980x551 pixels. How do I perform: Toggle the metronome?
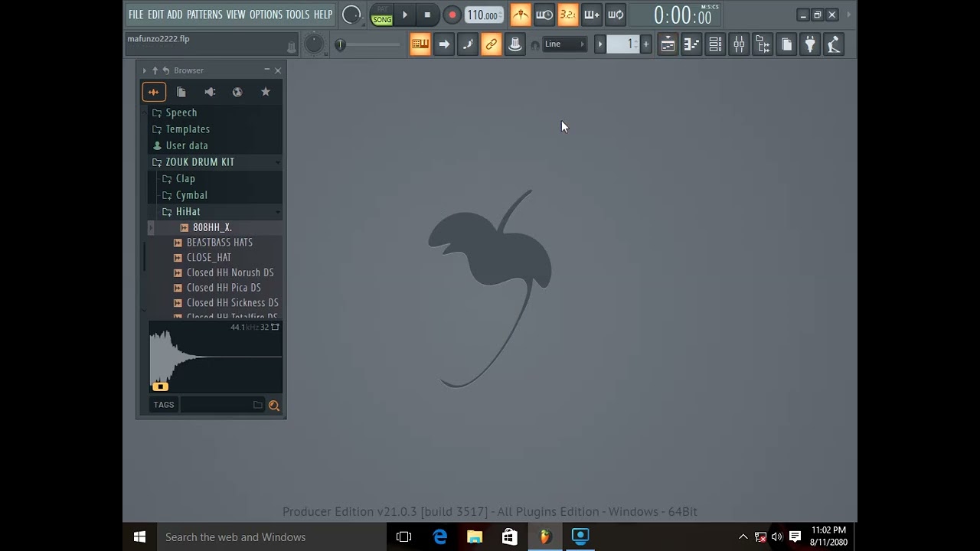(521, 15)
